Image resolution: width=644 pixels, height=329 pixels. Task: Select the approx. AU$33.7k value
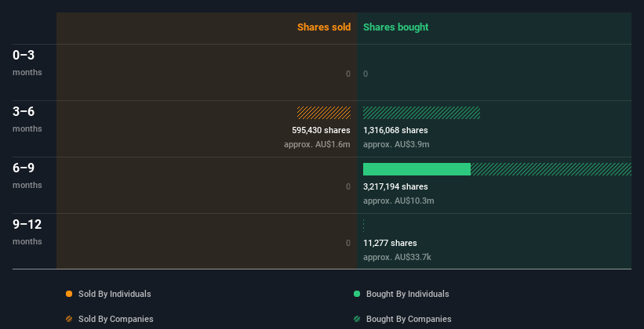click(x=397, y=257)
